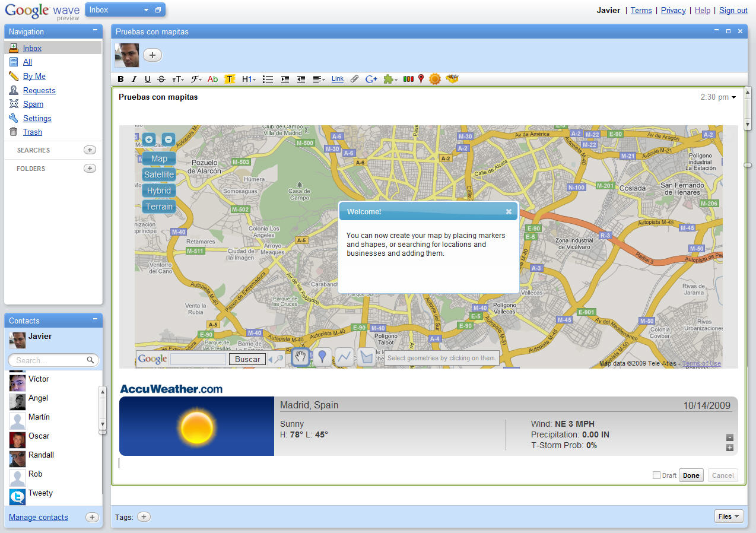756x533 pixels.
Task: Apply italic formatting in the toolbar
Action: click(134, 79)
